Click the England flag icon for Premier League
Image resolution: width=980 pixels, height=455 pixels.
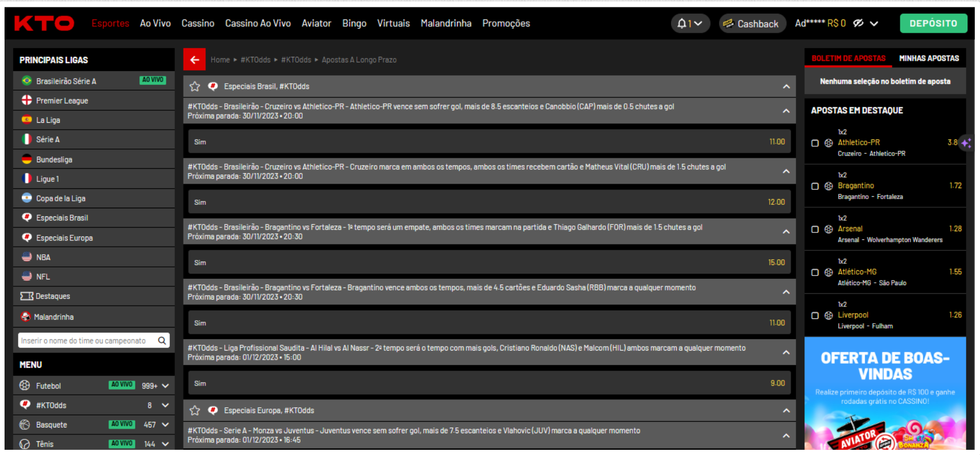tap(26, 100)
